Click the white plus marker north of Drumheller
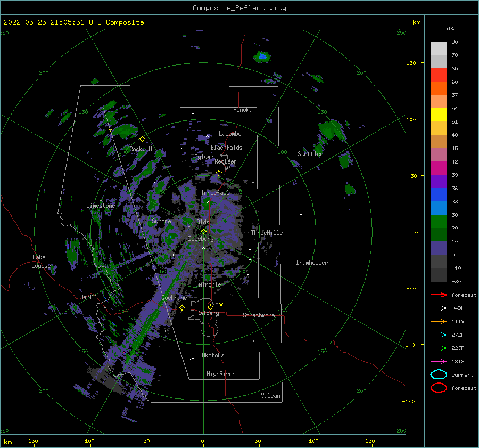 pos(301,214)
